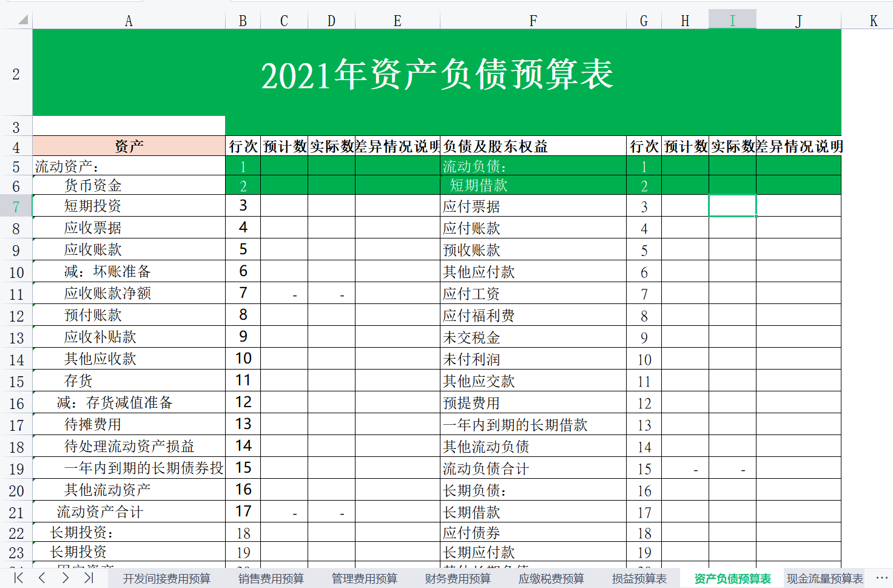Viewport: 893px width, 588px height.
Task: Select column A by its header
Action: 129,21
